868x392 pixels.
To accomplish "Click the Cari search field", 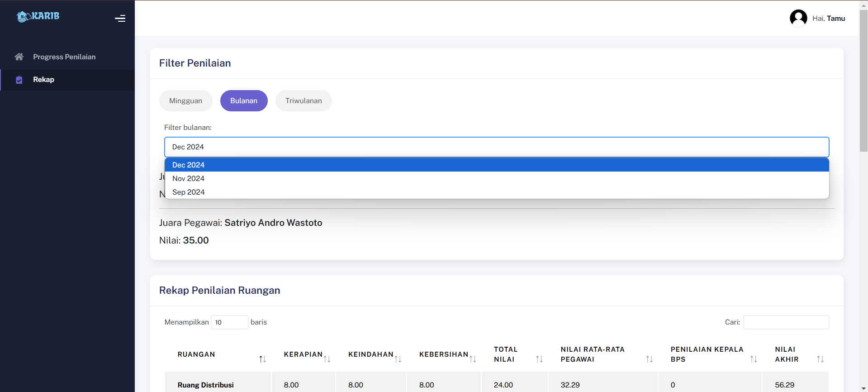I will coord(786,322).
